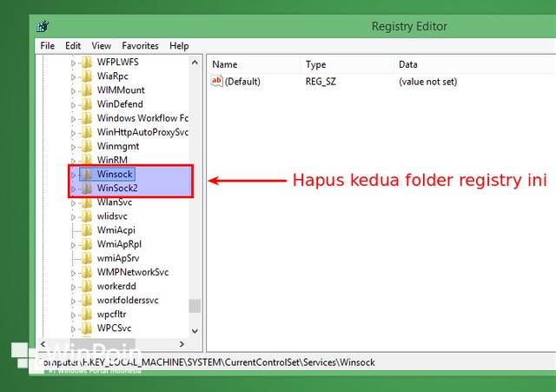Click the tree scroll up arrow
This screenshot has height=392, width=556.
point(195,63)
